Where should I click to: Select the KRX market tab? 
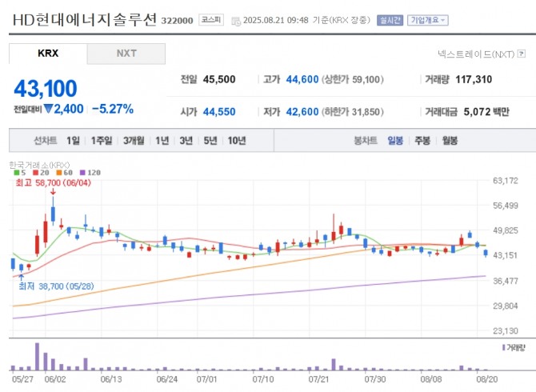tap(48, 54)
